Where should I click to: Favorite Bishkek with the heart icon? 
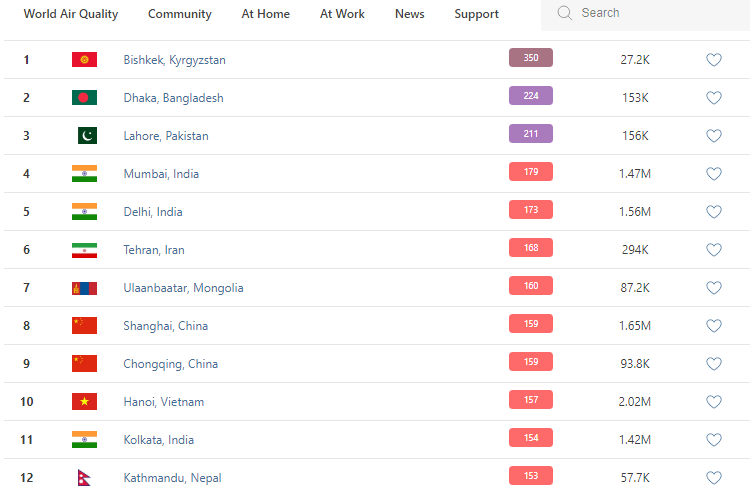(x=714, y=60)
